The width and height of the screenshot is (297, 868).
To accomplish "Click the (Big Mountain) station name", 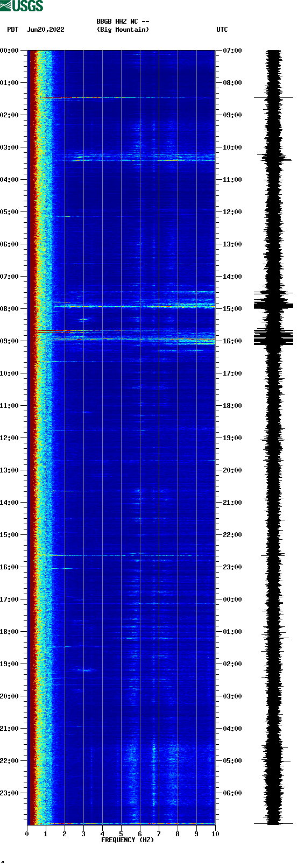I will point(123,30).
